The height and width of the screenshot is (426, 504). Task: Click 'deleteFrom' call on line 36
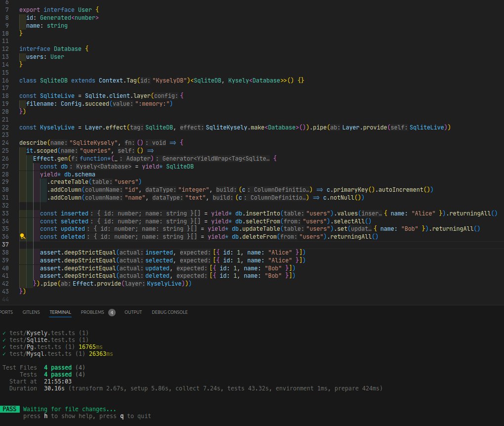pyautogui.click(x=258, y=237)
